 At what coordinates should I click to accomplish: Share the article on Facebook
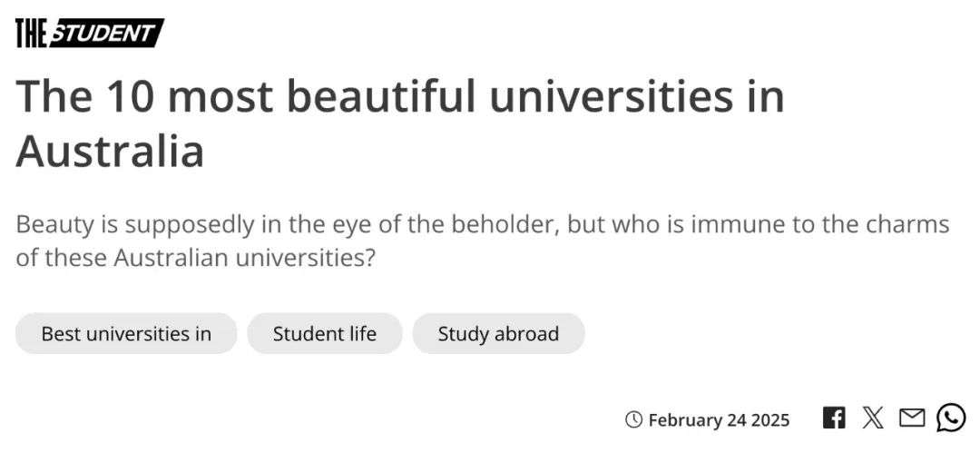coord(834,418)
